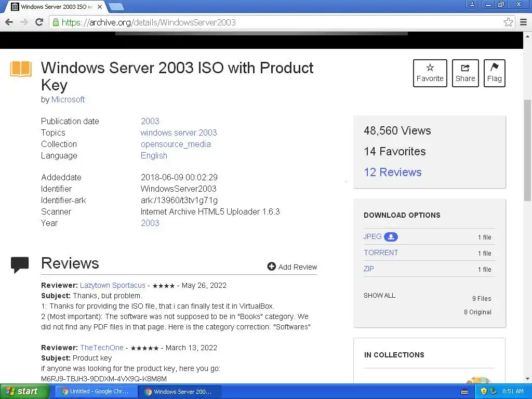Download the TORRENT option
The width and height of the screenshot is (532, 399).
tap(381, 252)
